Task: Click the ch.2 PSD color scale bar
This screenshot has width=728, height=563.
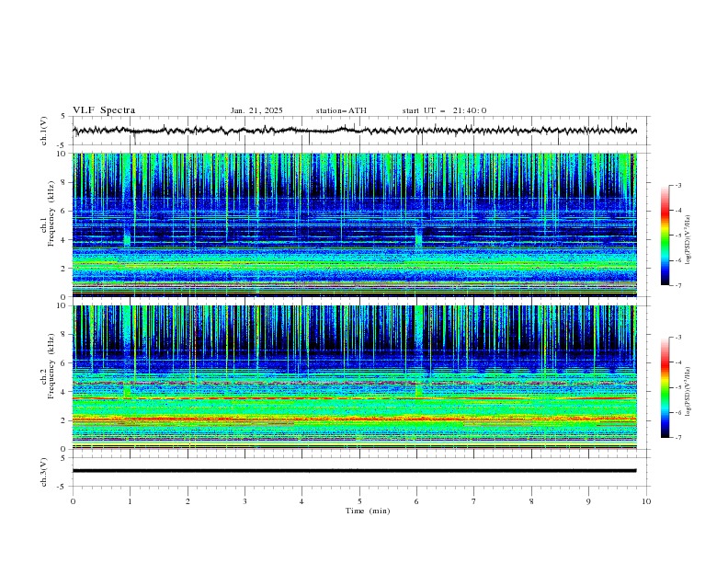Action: point(665,387)
